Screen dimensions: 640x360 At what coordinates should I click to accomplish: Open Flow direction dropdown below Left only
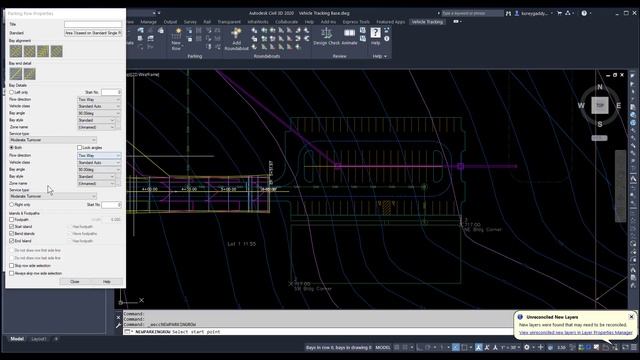[x=99, y=100]
